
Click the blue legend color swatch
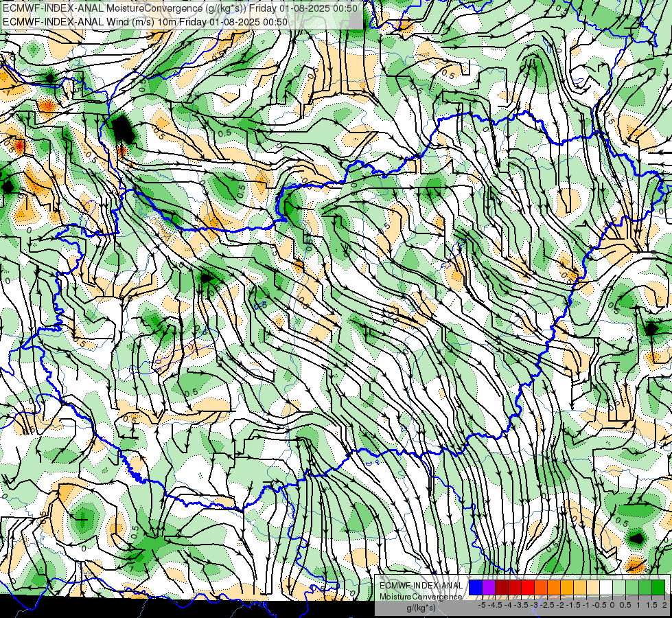476,588
